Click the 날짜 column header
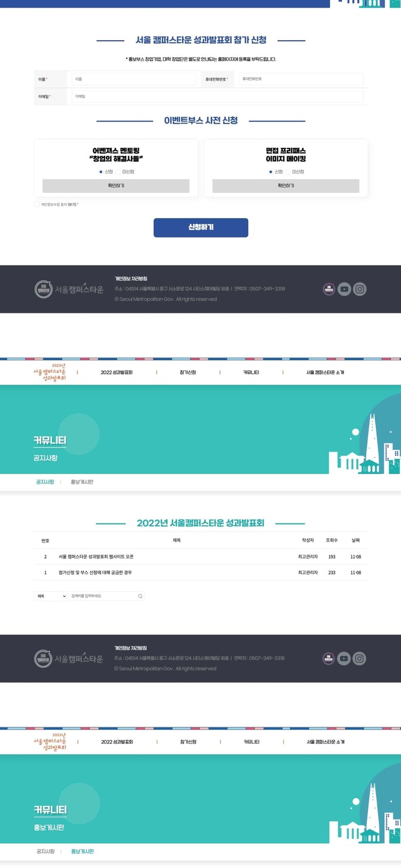 356,540
